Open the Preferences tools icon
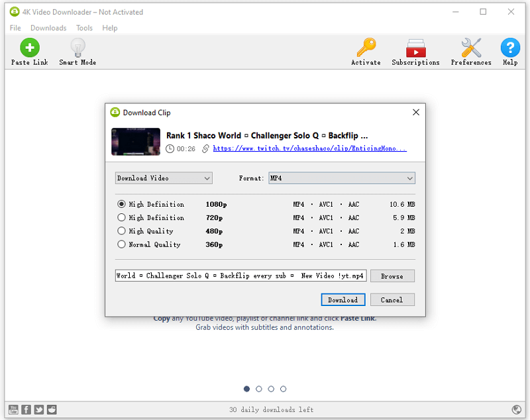 [471, 47]
